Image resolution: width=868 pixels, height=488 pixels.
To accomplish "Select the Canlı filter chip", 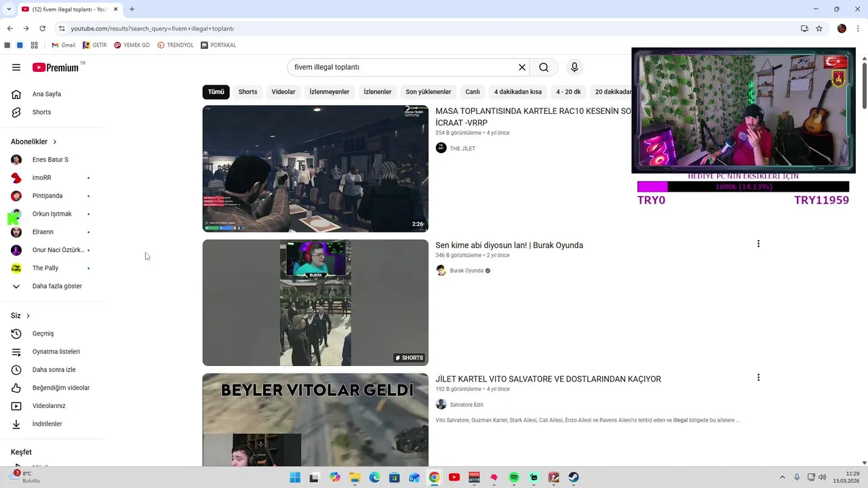I will [473, 92].
